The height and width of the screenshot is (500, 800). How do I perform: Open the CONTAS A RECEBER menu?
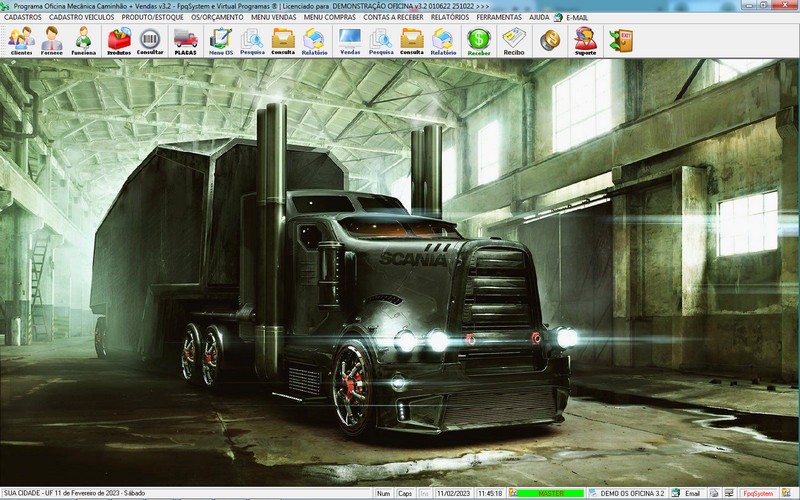[x=393, y=17]
